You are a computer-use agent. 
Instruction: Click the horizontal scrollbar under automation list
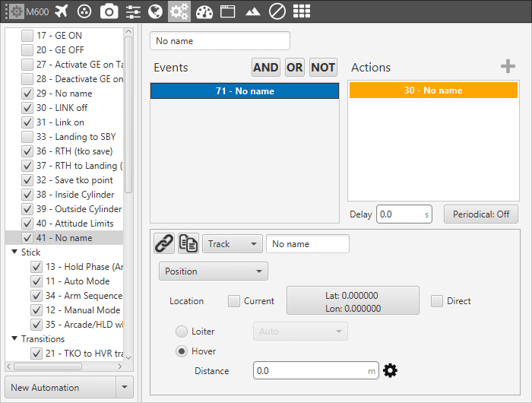point(47,367)
